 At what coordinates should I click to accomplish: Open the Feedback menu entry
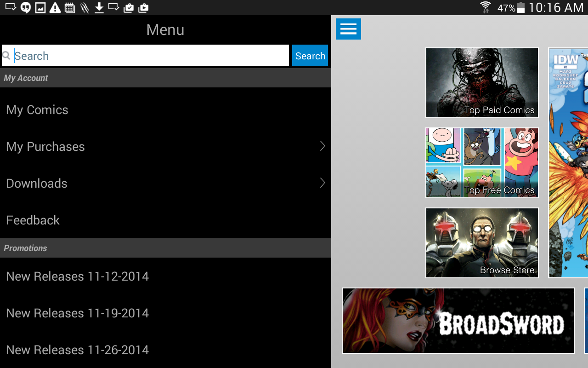(165, 220)
